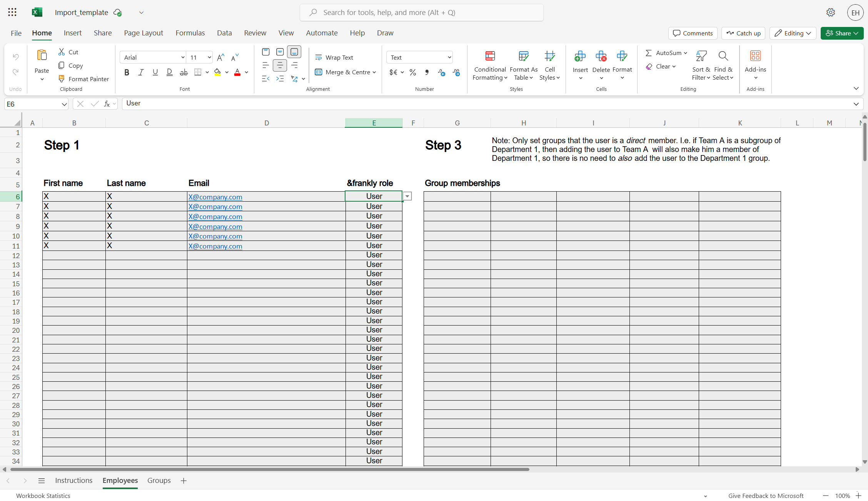The width and height of the screenshot is (868, 501).
Task: Open Find & Select
Action: point(723,65)
